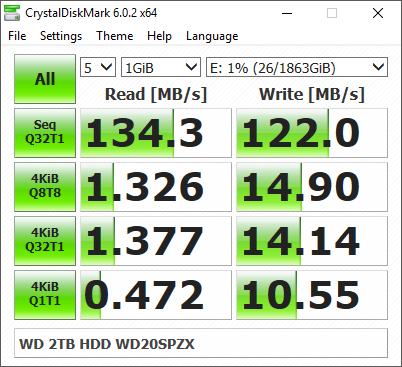
Task: Click the Seq read result 134.3
Action: 156,133
